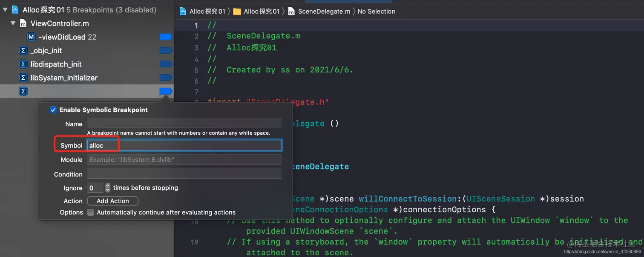The height and width of the screenshot is (257, 644).
Task: Toggle the libdispatch_init breakpoint indicator
Action: click(x=166, y=64)
